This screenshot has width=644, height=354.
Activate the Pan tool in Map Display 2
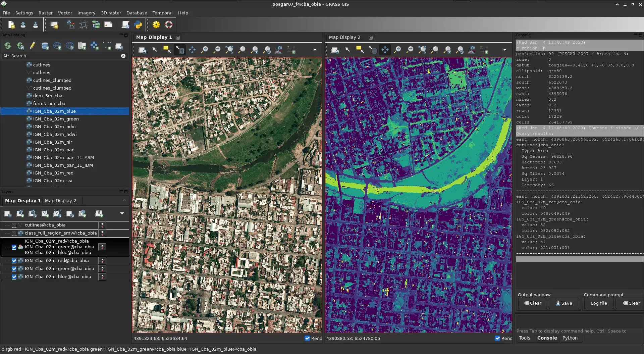tap(385, 50)
